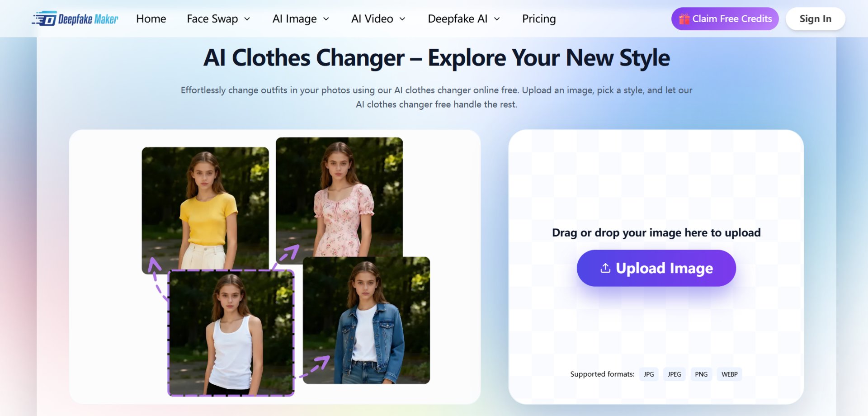
Task: Choose the denim jacket sample photo
Action: [366, 320]
